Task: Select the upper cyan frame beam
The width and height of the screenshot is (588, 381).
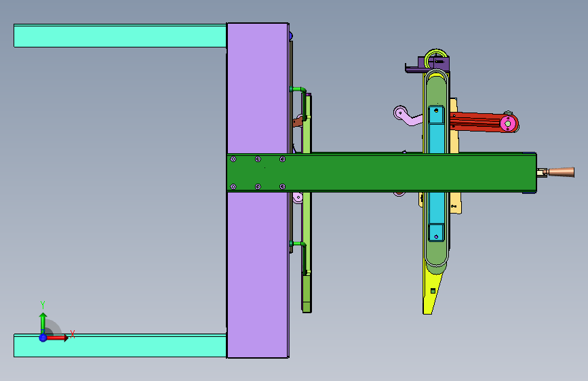Action: point(120,36)
